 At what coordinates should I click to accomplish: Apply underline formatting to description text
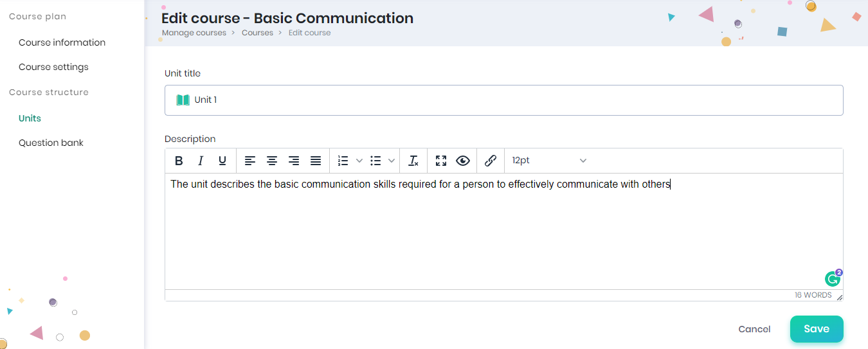click(x=222, y=161)
